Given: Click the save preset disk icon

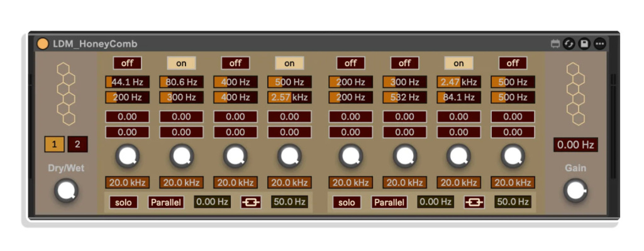Looking at the screenshot, I should [x=584, y=43].
